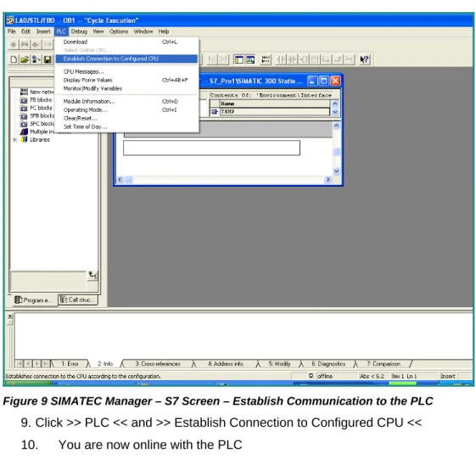
Task: Switch to 1: Error output tab
Action: [x=70, y=364]
